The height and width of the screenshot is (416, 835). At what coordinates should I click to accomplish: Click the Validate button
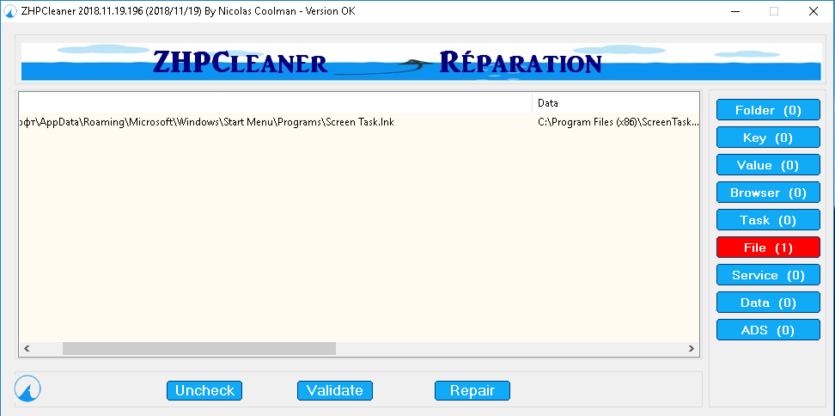(335, 390)
